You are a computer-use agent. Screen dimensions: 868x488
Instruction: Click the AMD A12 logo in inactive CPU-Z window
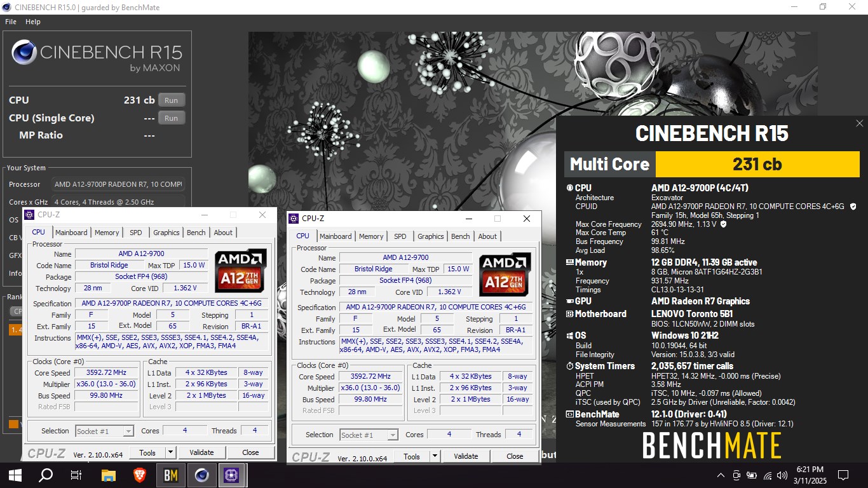[x=241, y=270]
